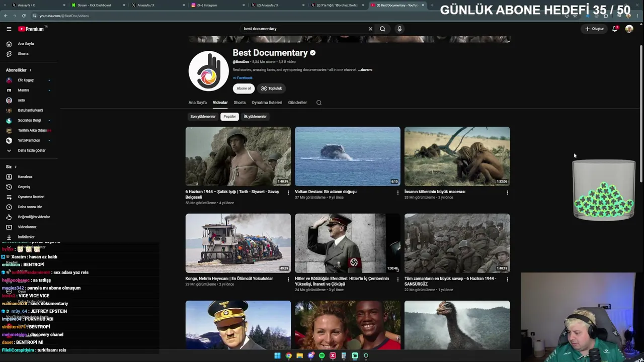Click the Best Documentary channel avatar
Viewport: 644px width, 362px height.
(209, 71)
